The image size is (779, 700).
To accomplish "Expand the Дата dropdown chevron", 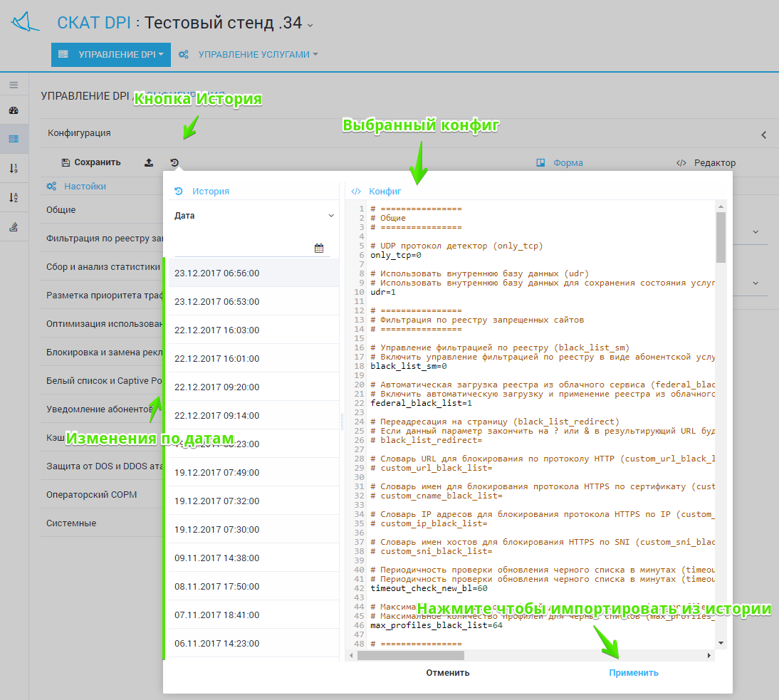I will [x=331, y=216].
